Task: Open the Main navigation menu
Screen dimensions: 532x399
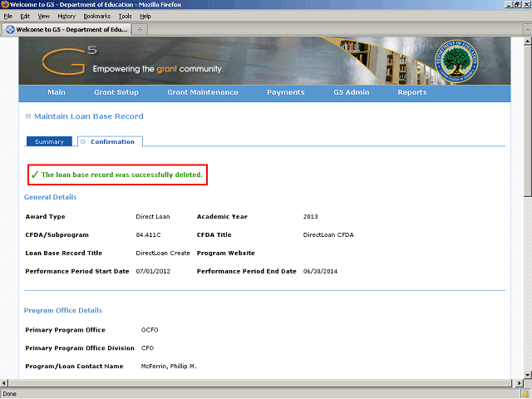Action: coord(57,92)
